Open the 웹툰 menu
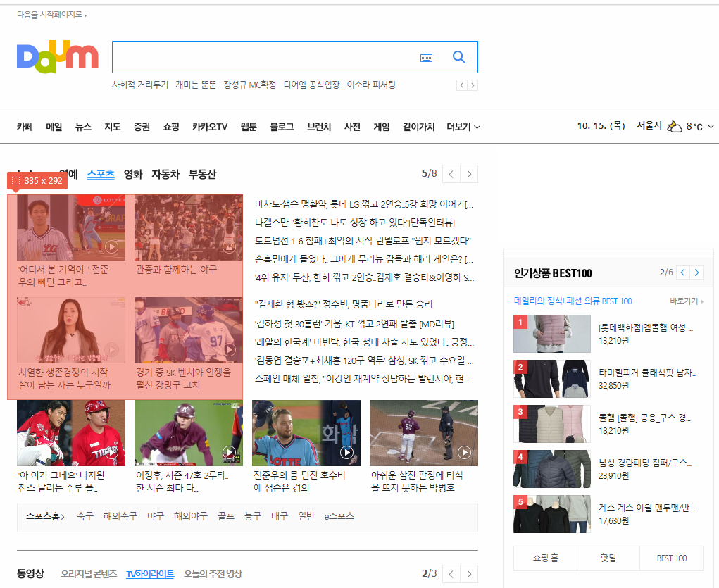 tap(249, 127)
